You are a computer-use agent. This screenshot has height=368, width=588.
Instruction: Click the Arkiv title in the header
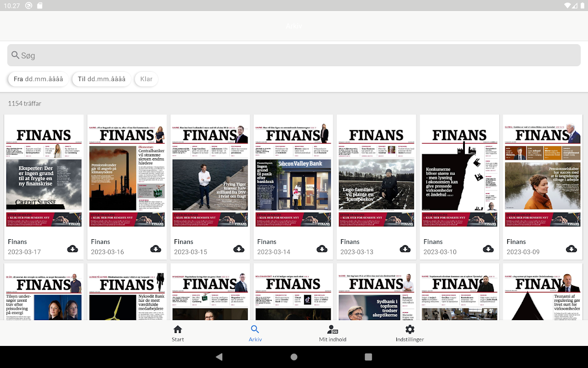pos(294,26)
